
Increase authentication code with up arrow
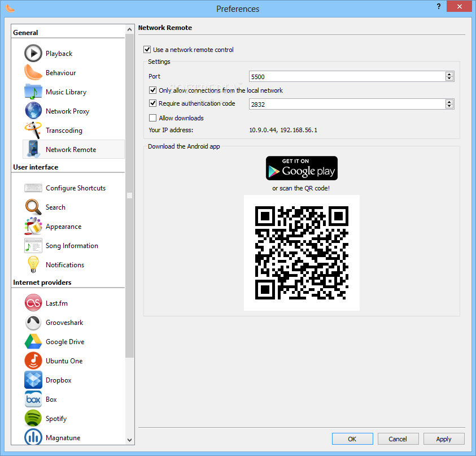(x=449, y=102)
